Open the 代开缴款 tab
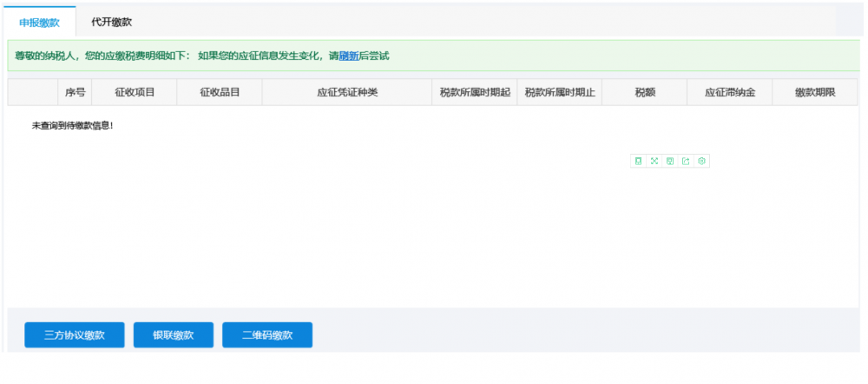868x384 pixels. pos(111,22)
